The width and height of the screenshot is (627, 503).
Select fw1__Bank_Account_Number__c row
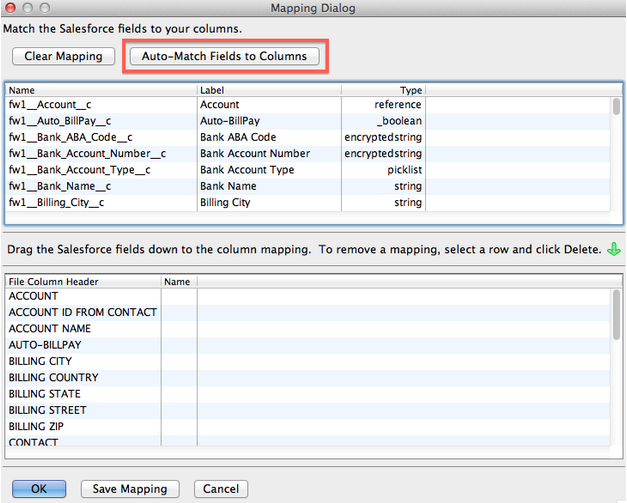[x=308, y=154]
